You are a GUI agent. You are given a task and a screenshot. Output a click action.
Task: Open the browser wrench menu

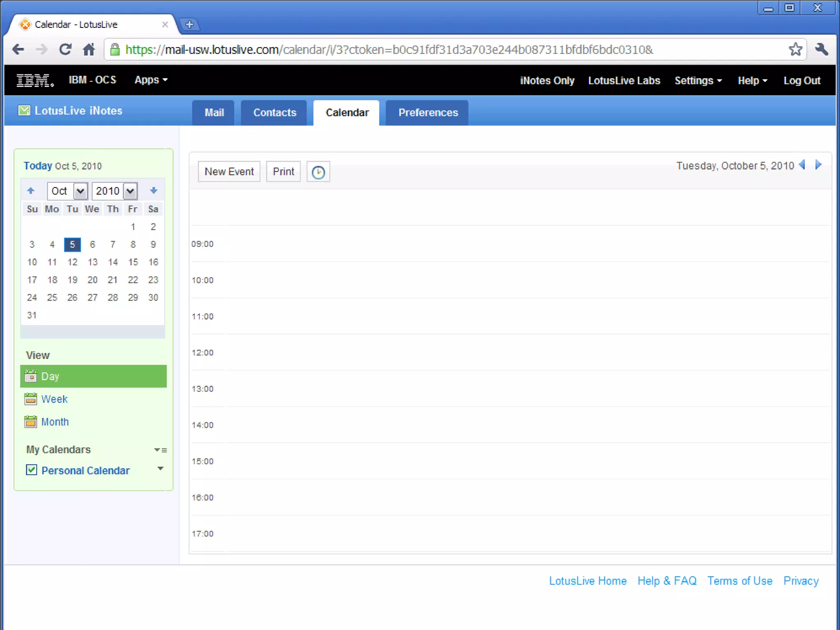tap(822, 50)
